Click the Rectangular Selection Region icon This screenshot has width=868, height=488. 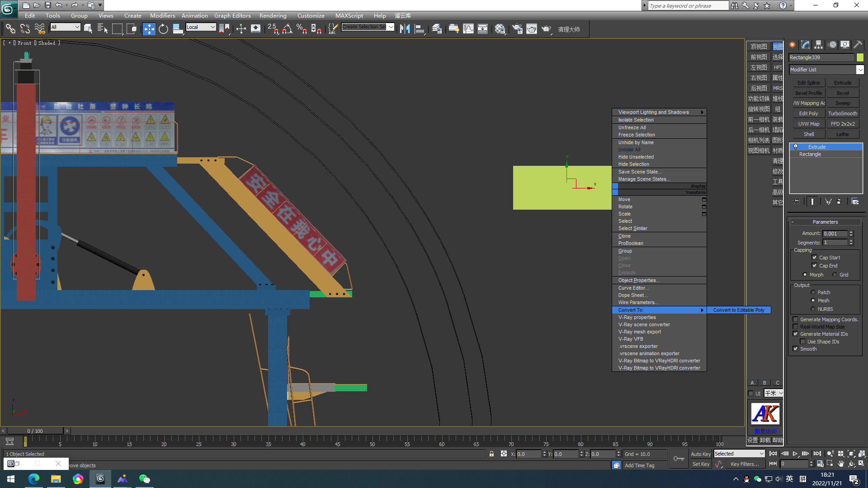117,29
